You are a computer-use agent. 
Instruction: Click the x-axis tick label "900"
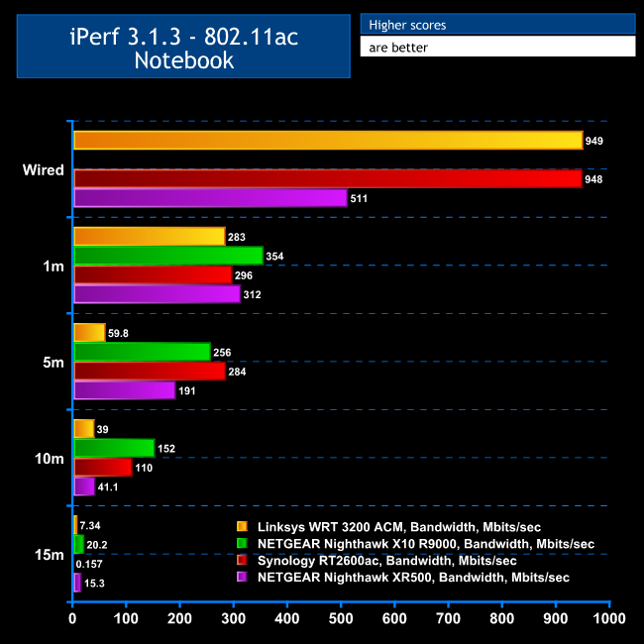point(556,618)
